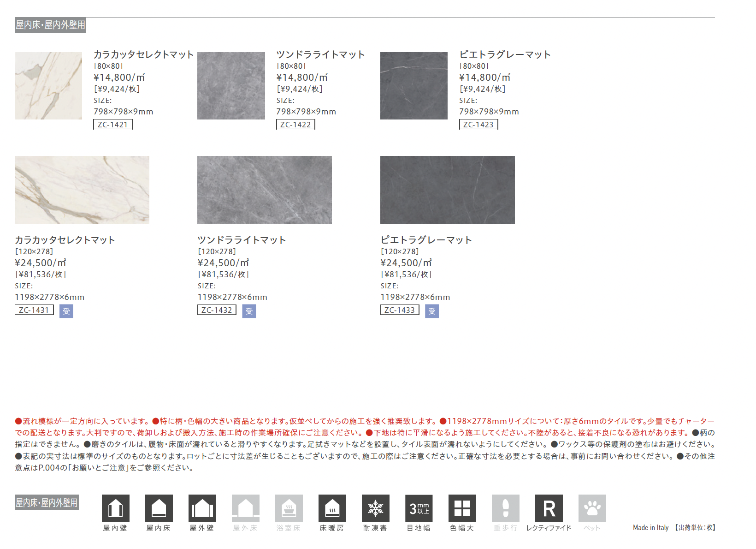This screenshot has width=756, height=549.
Task: Click the 屋外壁 outdoor wall icon
Action: pyautogui.click(x=202, y=508)
